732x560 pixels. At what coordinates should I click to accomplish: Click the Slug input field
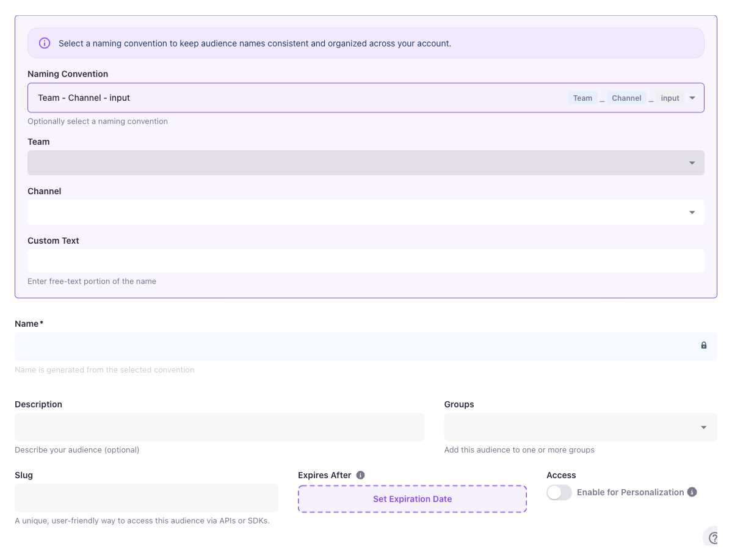click(146, 498)
